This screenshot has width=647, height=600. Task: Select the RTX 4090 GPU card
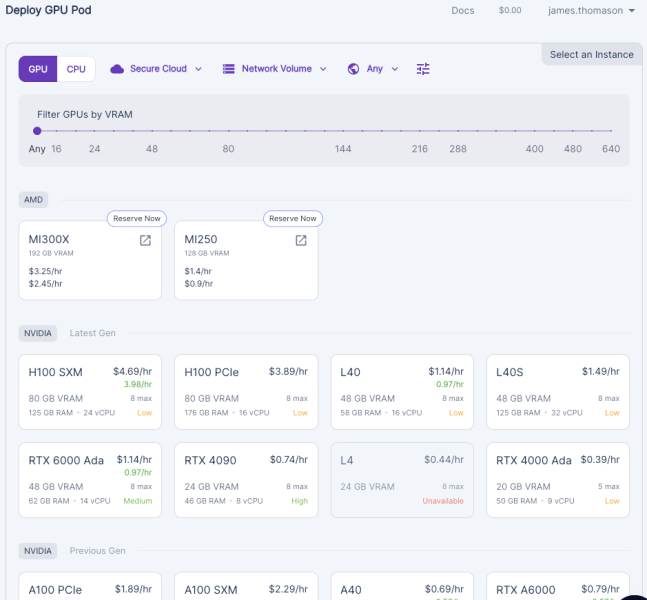coord(246,480)
